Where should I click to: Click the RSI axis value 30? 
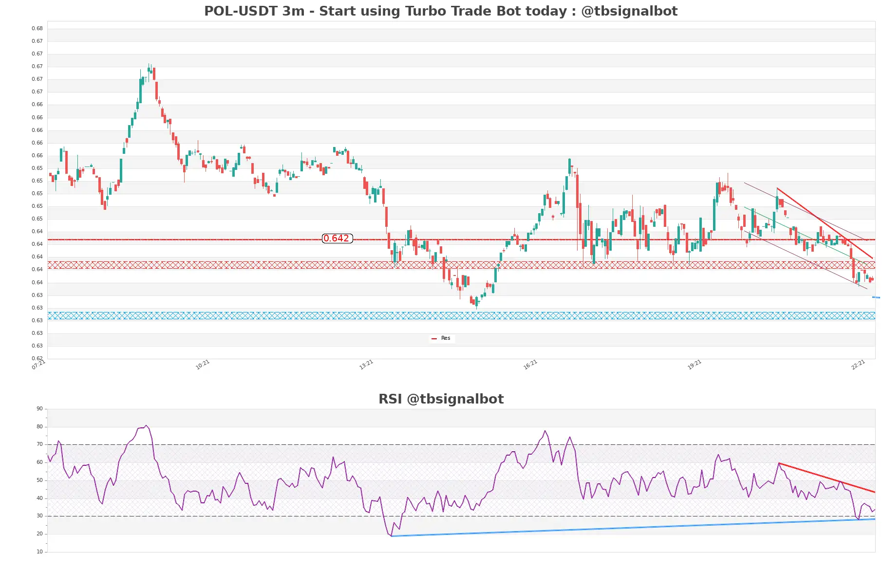coord(39,516)
